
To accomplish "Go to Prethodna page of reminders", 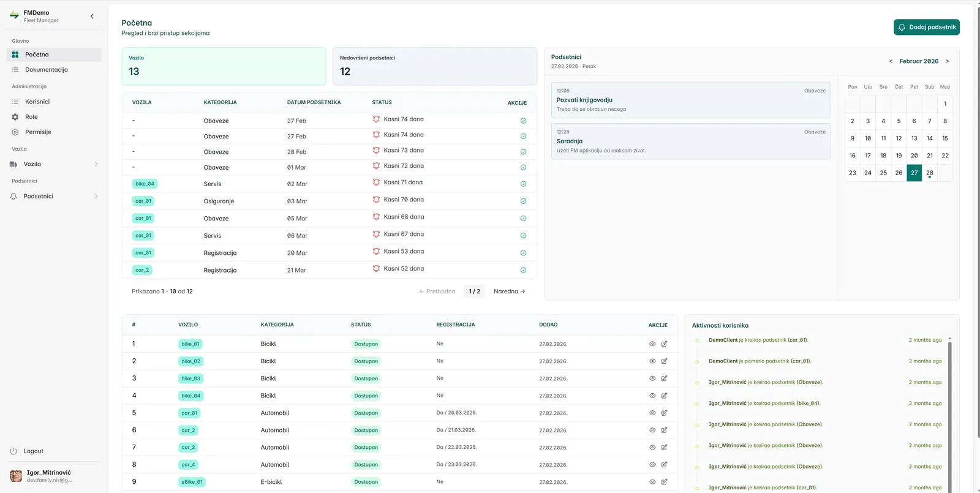I will pos(437,292).
